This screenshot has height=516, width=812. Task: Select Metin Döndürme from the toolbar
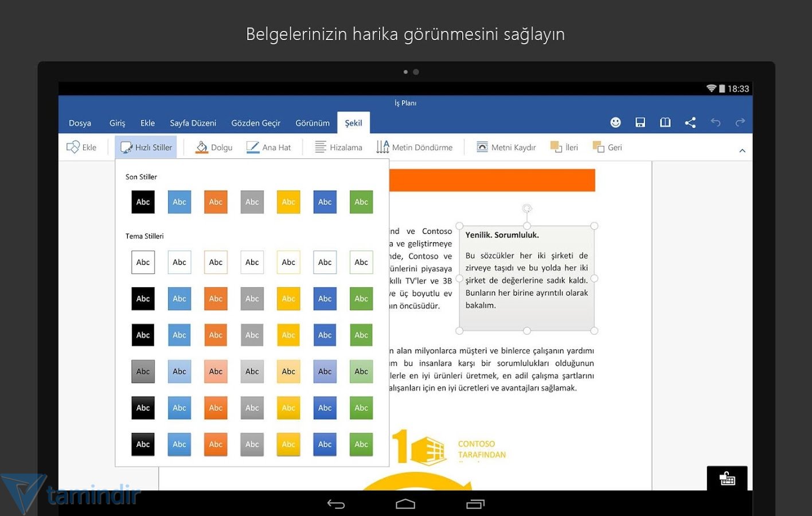pyautogui.click(x=414, y=147)
